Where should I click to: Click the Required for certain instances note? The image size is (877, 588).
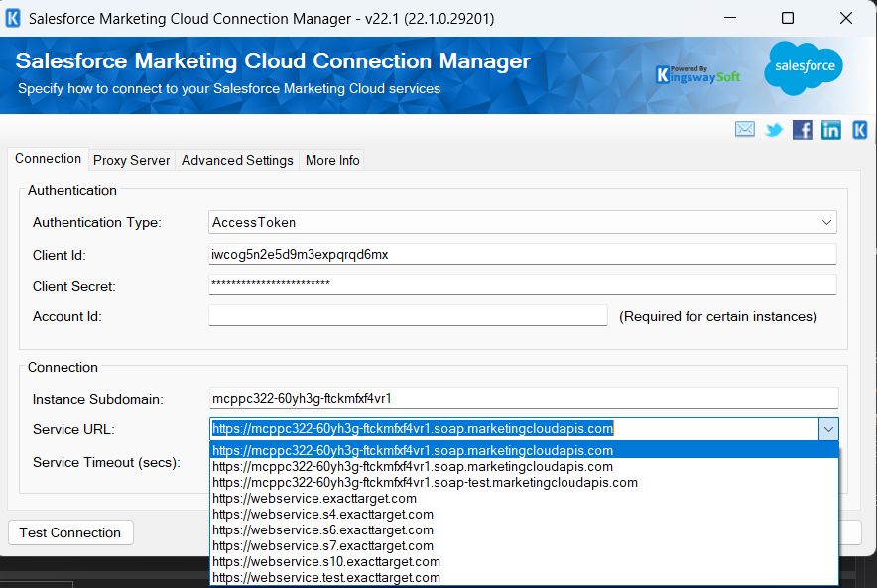click(717, 317)
